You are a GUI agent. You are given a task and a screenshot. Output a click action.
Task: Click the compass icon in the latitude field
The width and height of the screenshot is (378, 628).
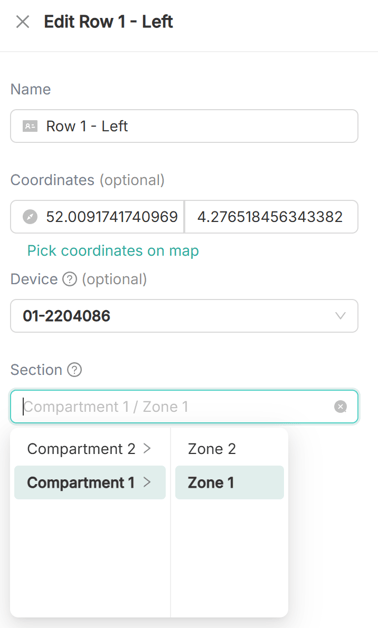pos(30,217)
